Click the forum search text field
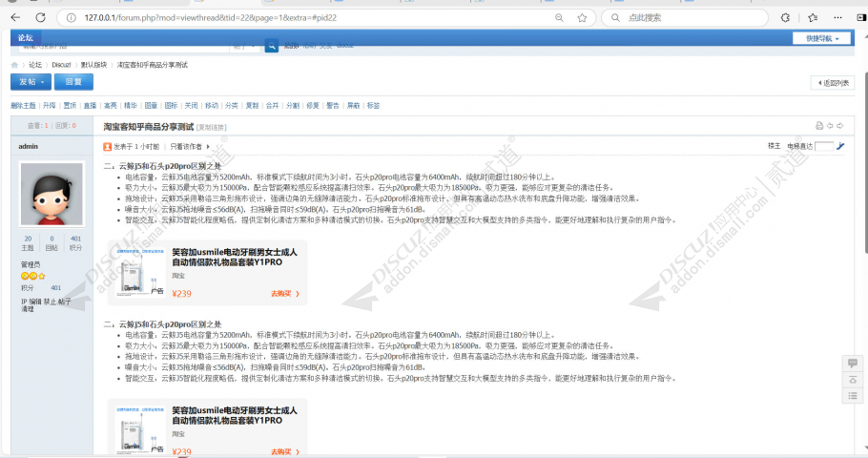The height and width of the screenshot is (458, 868). pyautogui.click(x=124, y=46)
